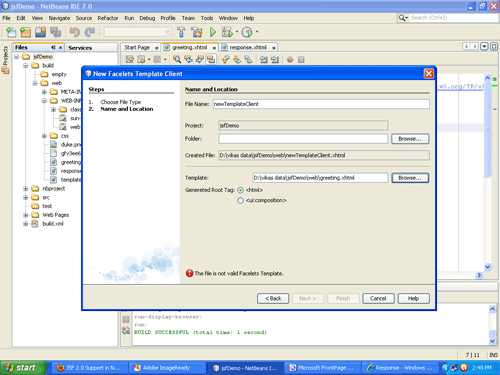Screen dimensions: 500x375
Task: Click the Find Previous Occurrence editor icon
Action: point(188,59)
